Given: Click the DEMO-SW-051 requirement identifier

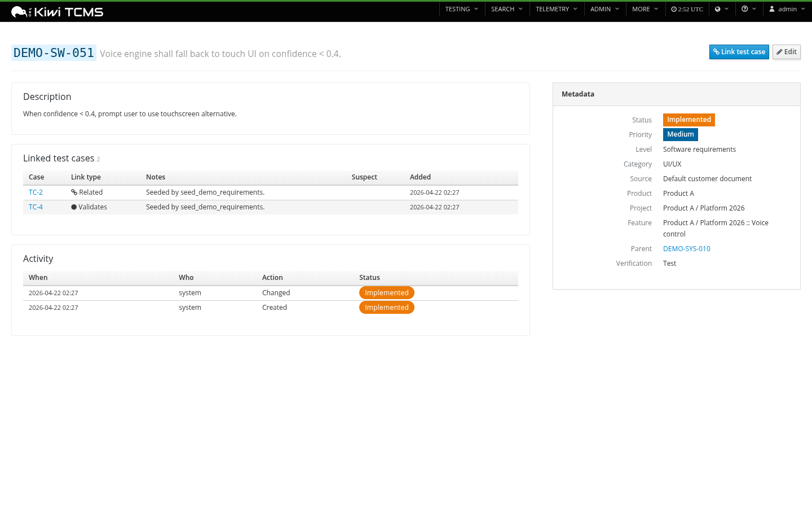Looking at the screenshot, I should tap(54, 52).
